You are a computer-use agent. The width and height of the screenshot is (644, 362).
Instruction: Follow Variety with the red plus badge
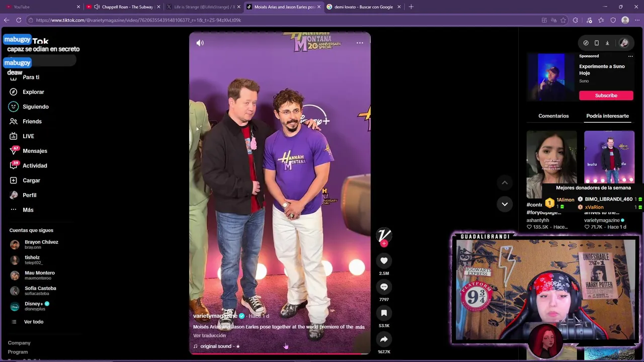384,244
